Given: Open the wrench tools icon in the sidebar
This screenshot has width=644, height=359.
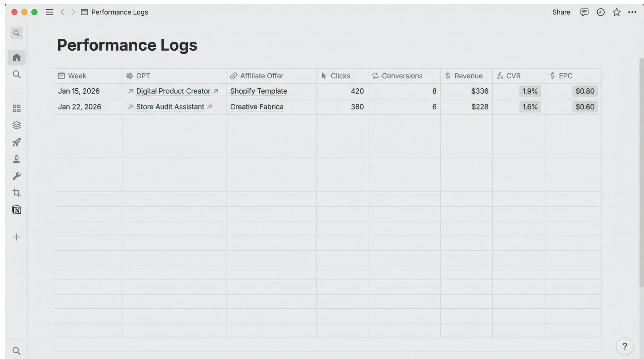Looking at the screenshot, I should coord(17,176).
